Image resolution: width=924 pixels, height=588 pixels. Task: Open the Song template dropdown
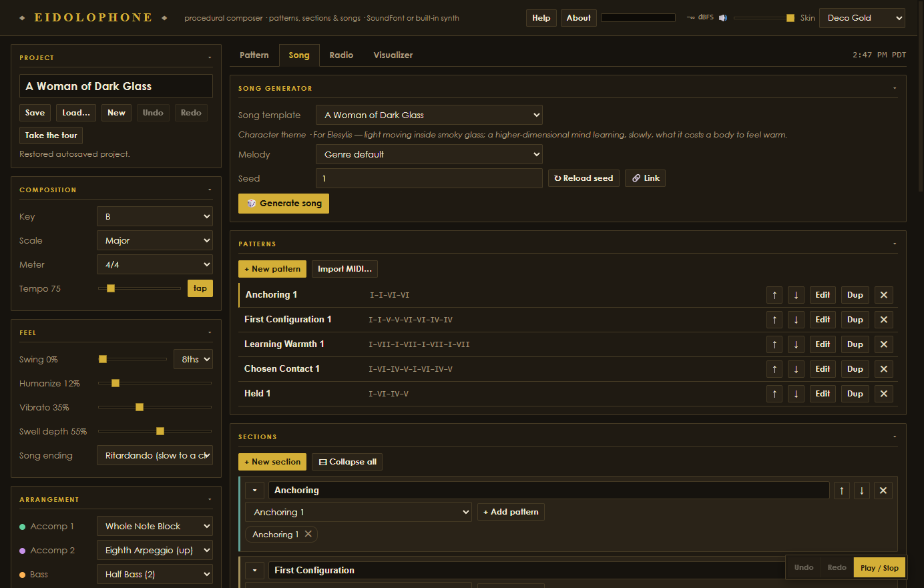click(429, 115)
